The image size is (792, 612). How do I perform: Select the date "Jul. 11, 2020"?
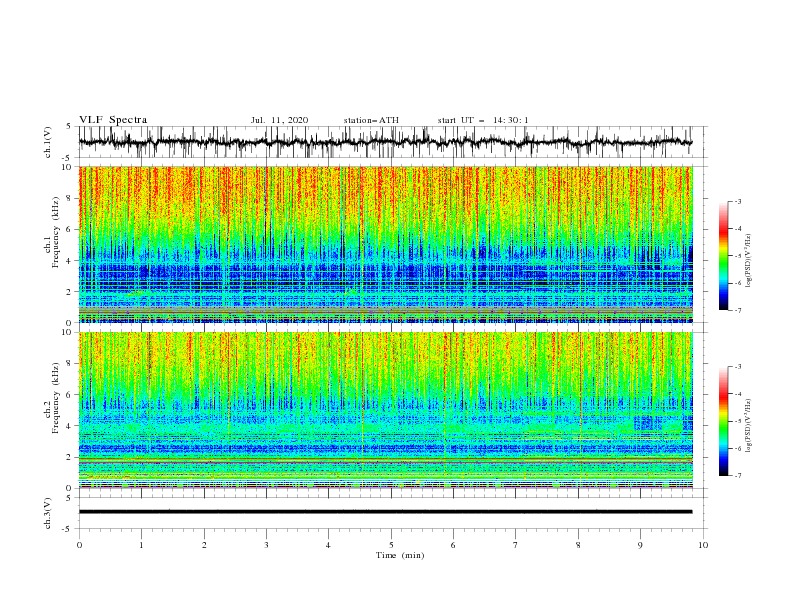[279, 120]
